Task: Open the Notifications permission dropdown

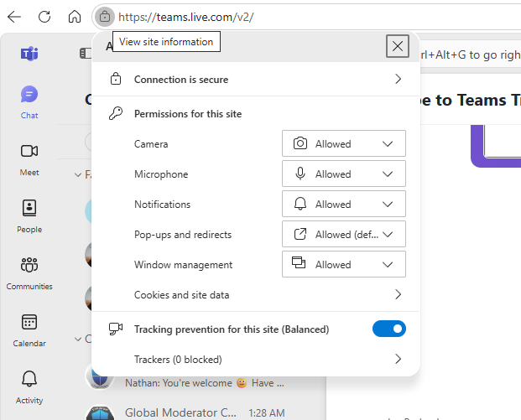Action: click(344, 204)
